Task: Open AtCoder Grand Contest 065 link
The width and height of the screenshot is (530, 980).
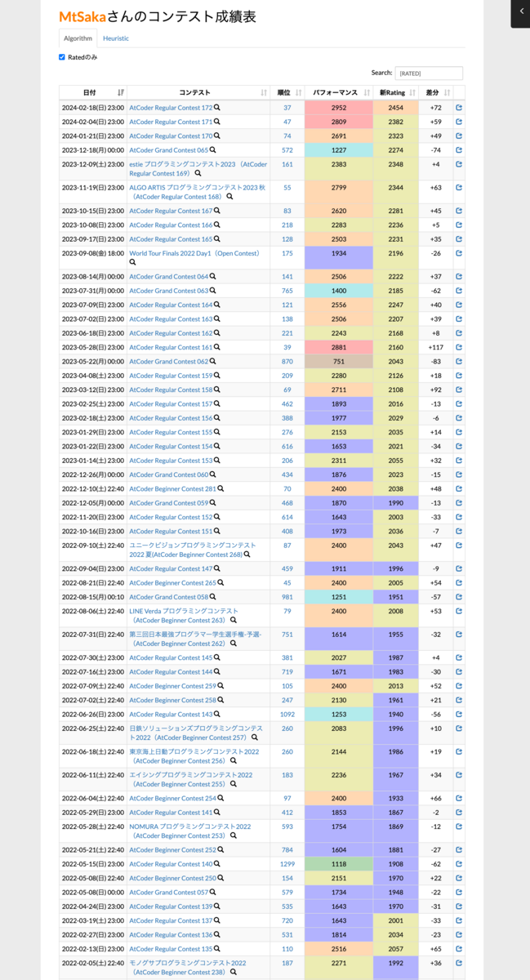Action: click(x=169, y=150)
